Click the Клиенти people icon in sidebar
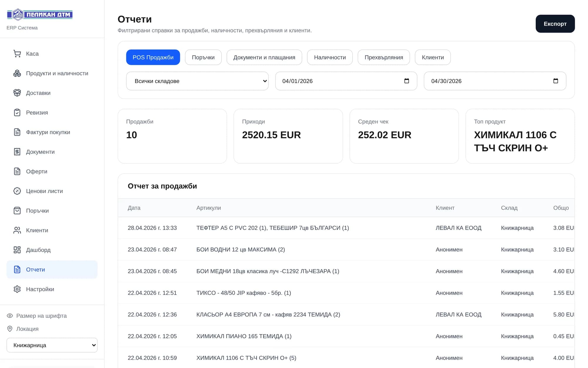Image resolution: width=588 pixels, height=368 pixels. click(x=17, y=230)
